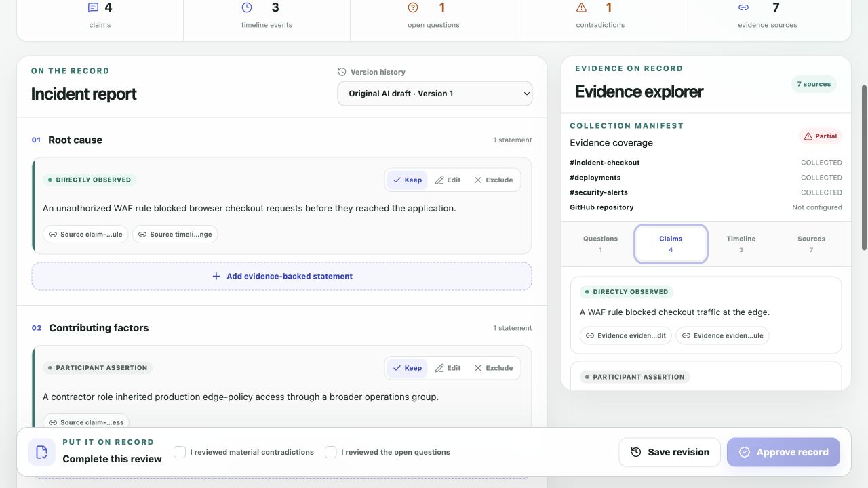Viewport: 868px width, 488px height.
Task: Switch to the Sources tab
Action: point(811,244)
